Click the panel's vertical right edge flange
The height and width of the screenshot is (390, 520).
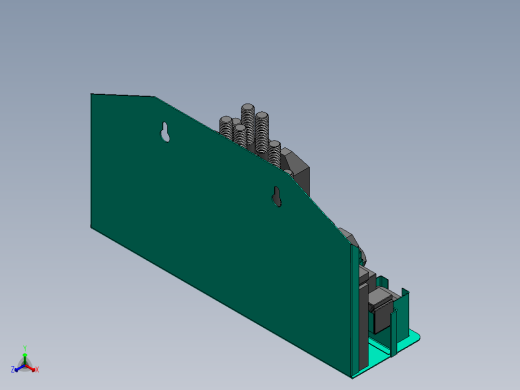[x=355, y=310]
